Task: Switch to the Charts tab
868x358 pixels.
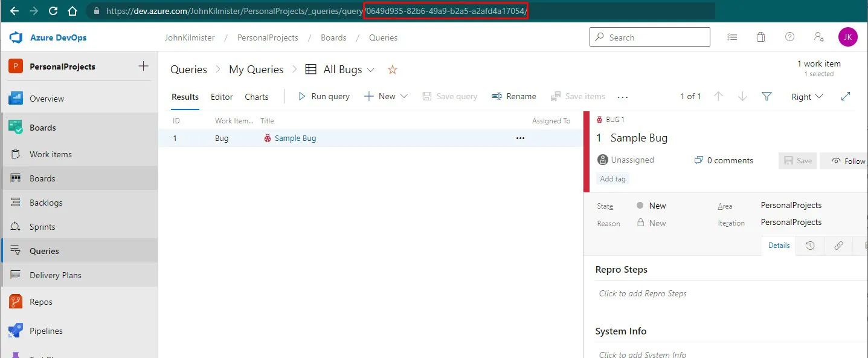Action: [x=256, y=96]
